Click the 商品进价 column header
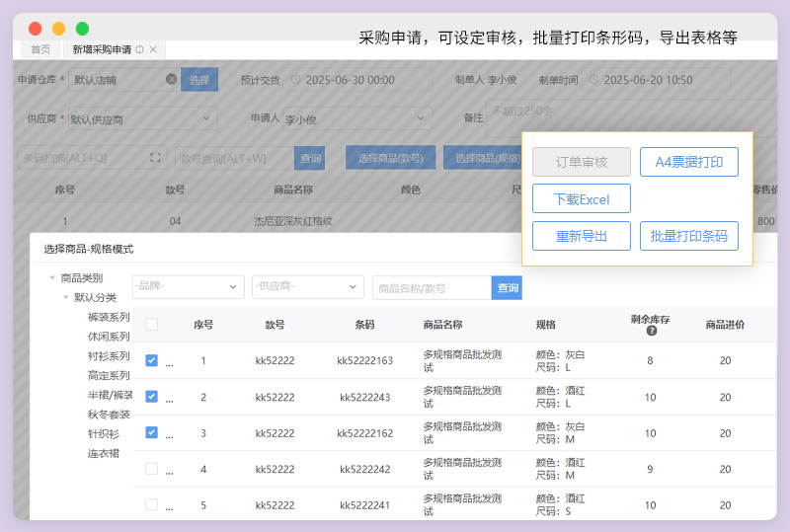 tap(725, 325)
